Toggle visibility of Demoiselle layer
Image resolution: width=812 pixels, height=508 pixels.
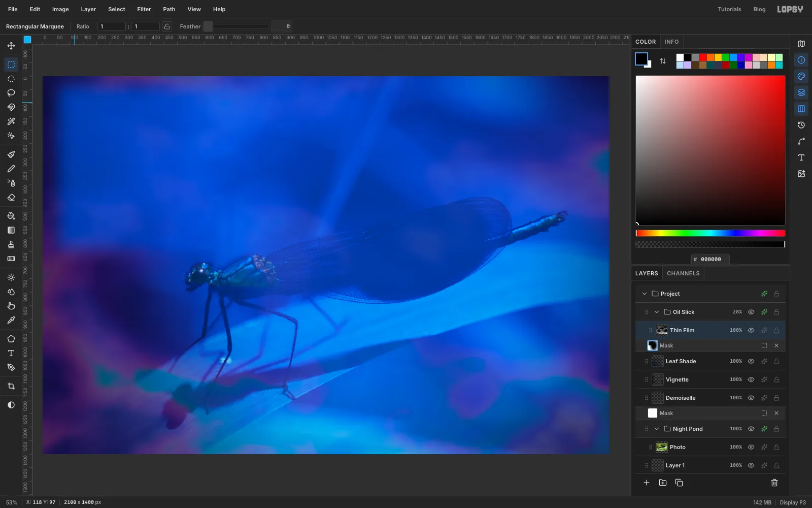tap(751, 398)
